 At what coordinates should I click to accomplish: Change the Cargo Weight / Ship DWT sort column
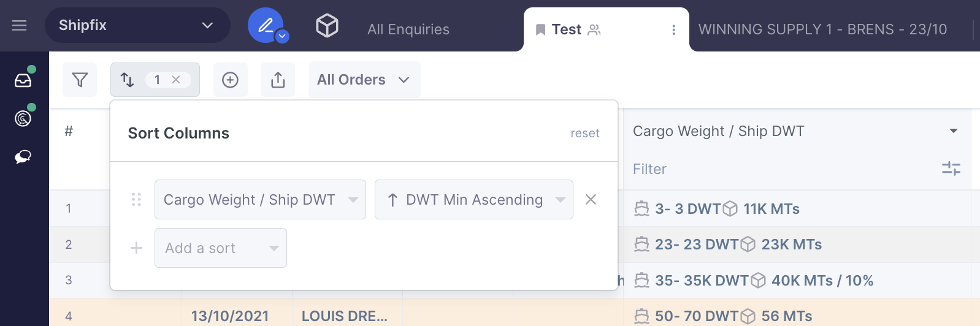260,200
